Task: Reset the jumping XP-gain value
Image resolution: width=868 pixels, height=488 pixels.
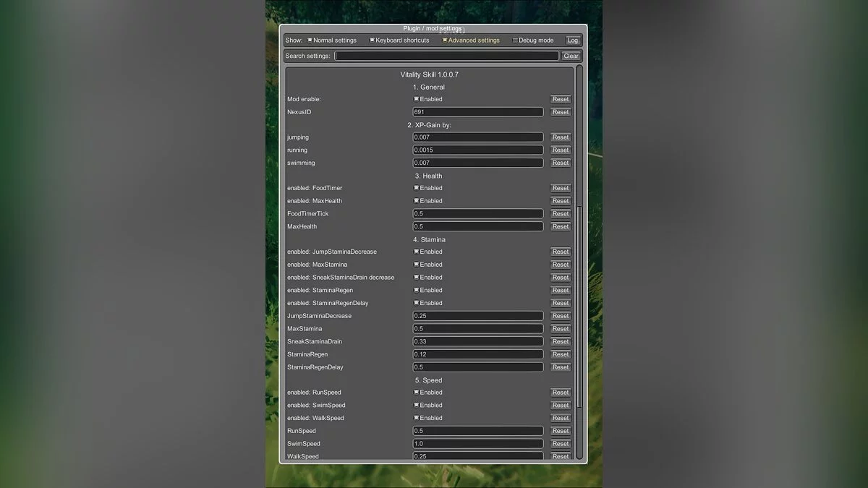Action: 560,137
